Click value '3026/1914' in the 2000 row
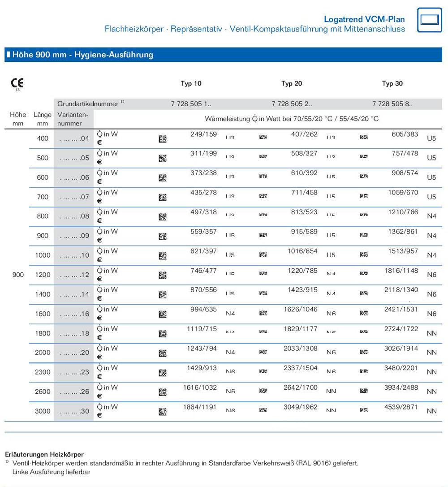This screenshot has width=448, height=487. click(401, 349)
